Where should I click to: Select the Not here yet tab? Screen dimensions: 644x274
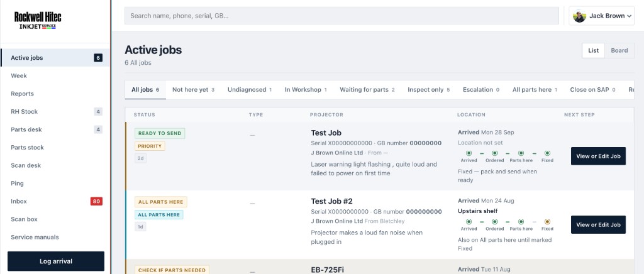point(194,90)
